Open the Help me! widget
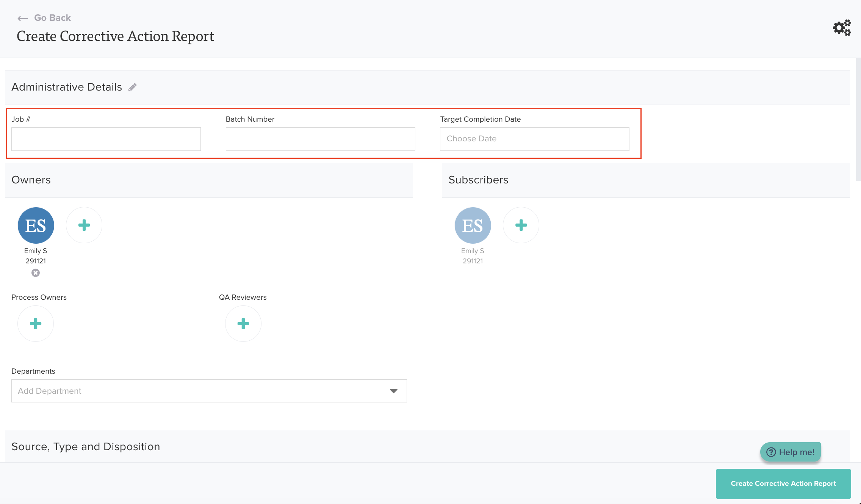The image size is (861, 504). tap(791, 452)
